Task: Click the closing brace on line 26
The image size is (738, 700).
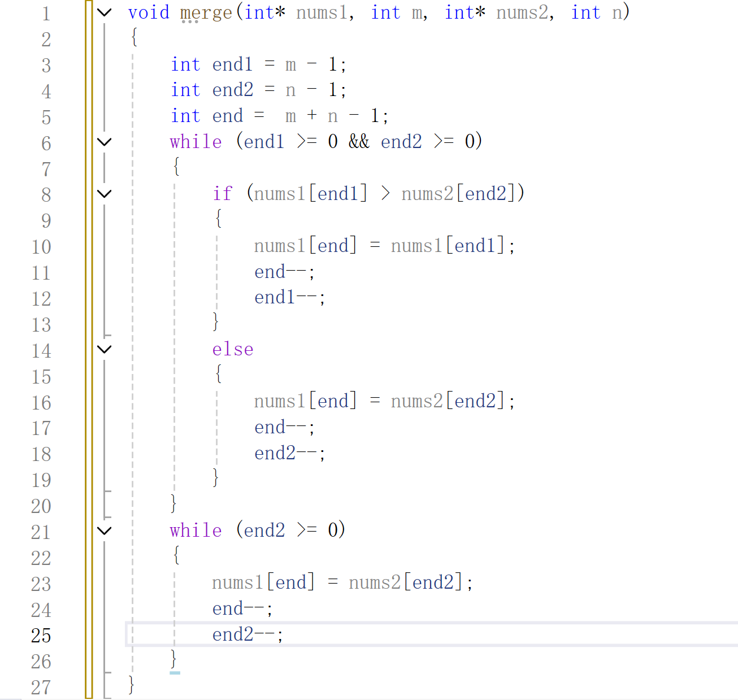Action: 173,659
